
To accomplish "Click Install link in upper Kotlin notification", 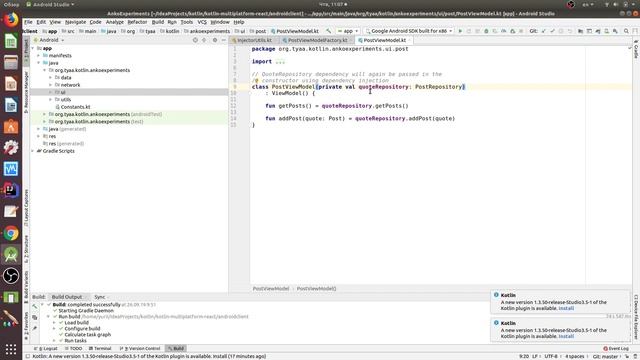I will click(566, 309).
